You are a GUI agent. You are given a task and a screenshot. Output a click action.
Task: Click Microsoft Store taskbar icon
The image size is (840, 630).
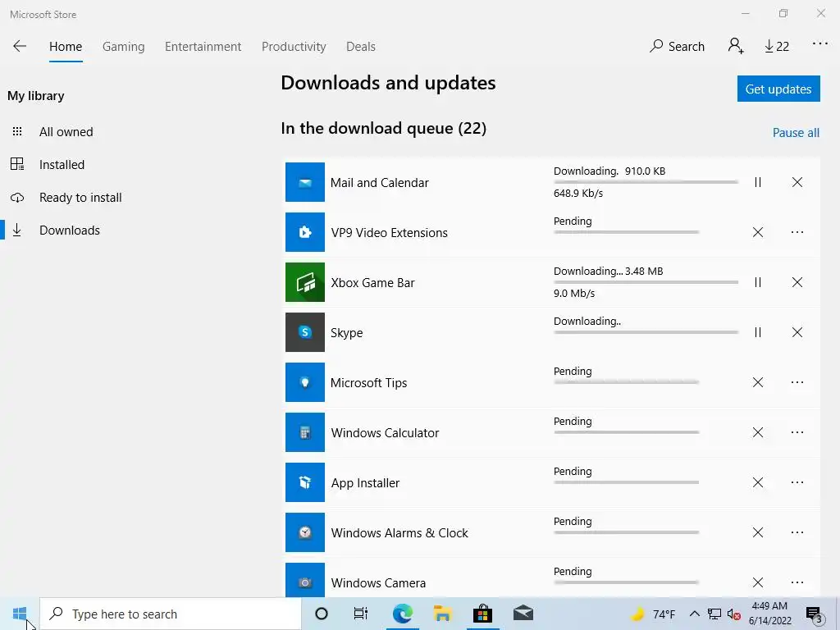click(482, 614)
